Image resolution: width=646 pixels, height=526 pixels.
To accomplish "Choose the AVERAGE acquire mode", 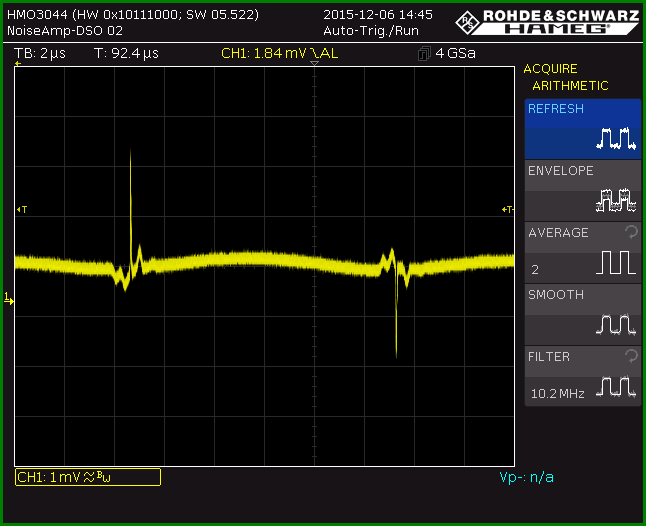I will click(583, 252).
